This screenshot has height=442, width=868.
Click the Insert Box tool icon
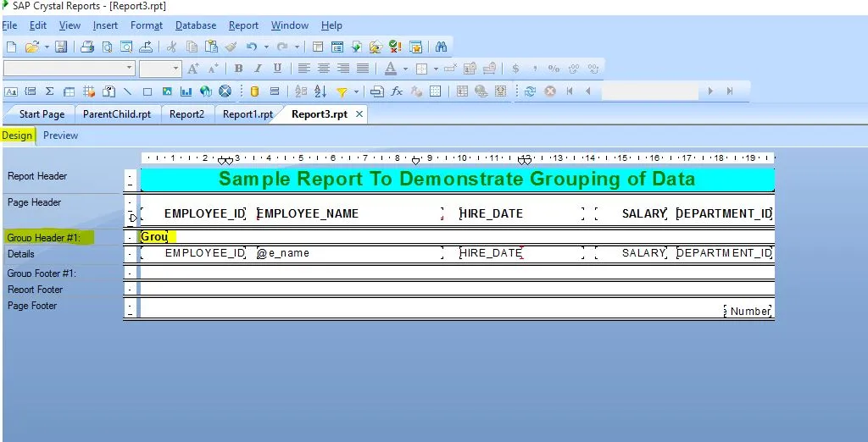(x=147, y=91)
